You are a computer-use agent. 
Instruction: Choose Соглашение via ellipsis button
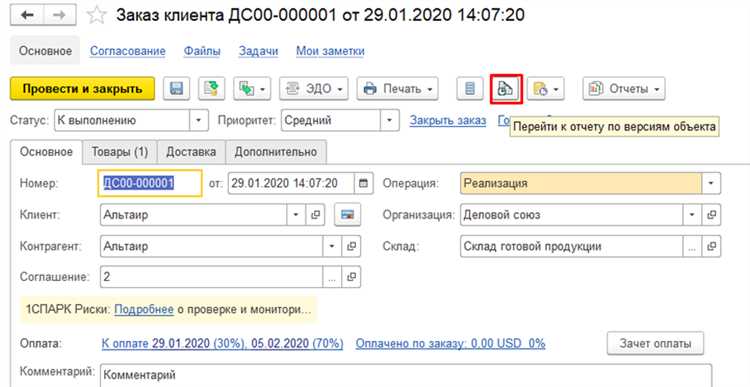click(x=332, y=277)
